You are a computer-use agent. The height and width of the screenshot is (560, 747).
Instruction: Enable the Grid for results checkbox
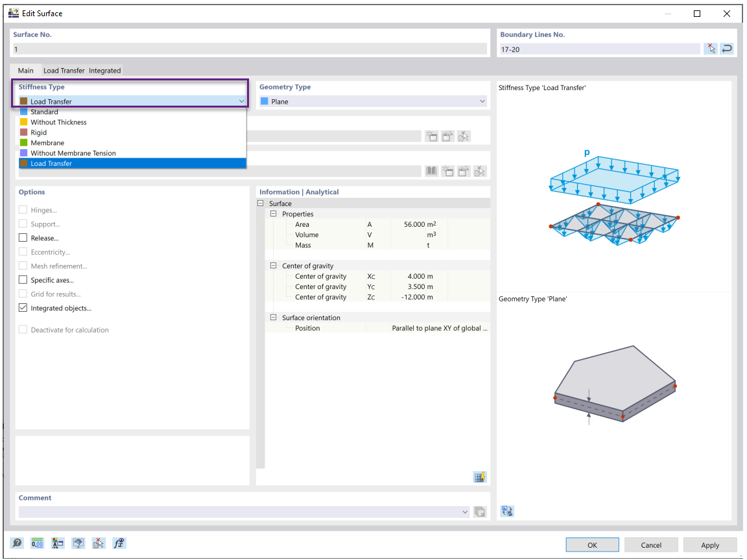coord(23,294)
